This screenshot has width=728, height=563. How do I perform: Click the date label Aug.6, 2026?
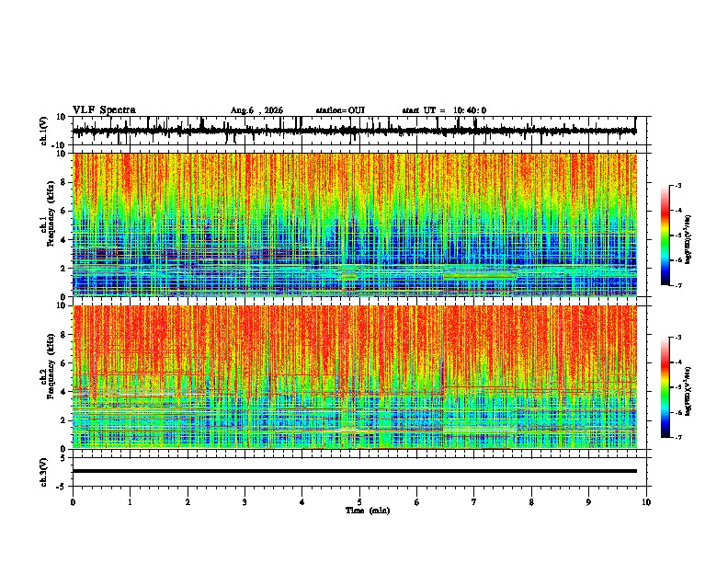click(256, 110)
